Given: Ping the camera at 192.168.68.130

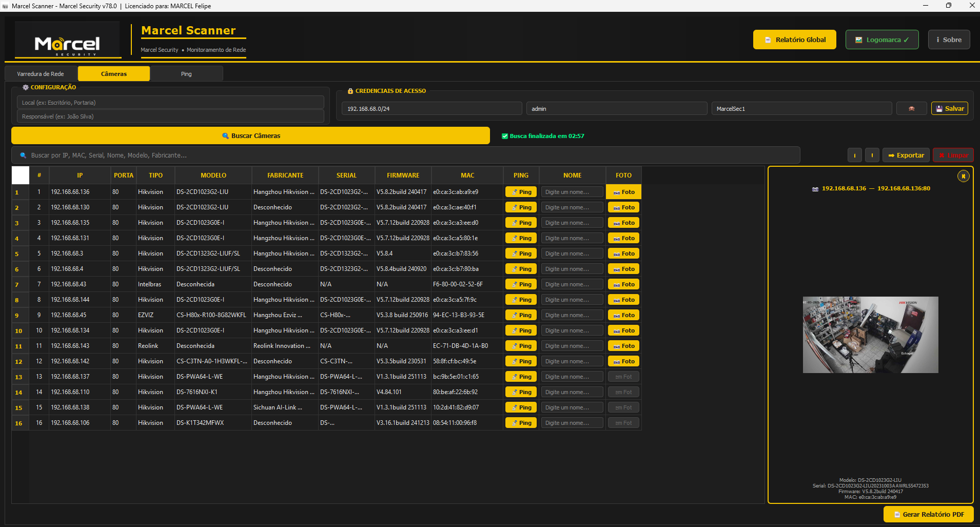Looking at the screenshot, I should pos(521,207).
